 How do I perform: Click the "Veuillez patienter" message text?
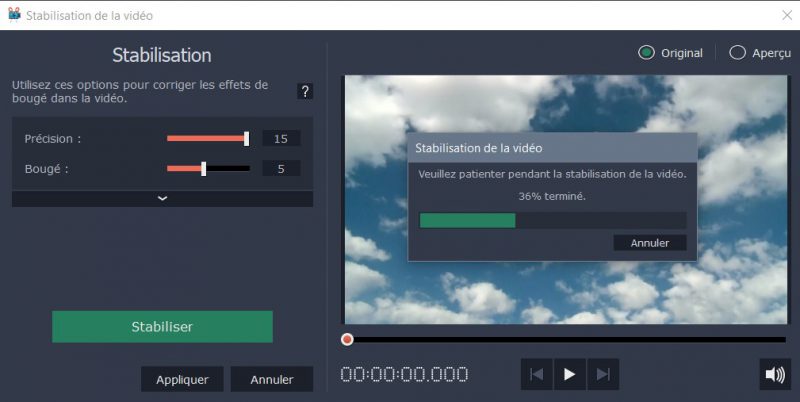552,174
